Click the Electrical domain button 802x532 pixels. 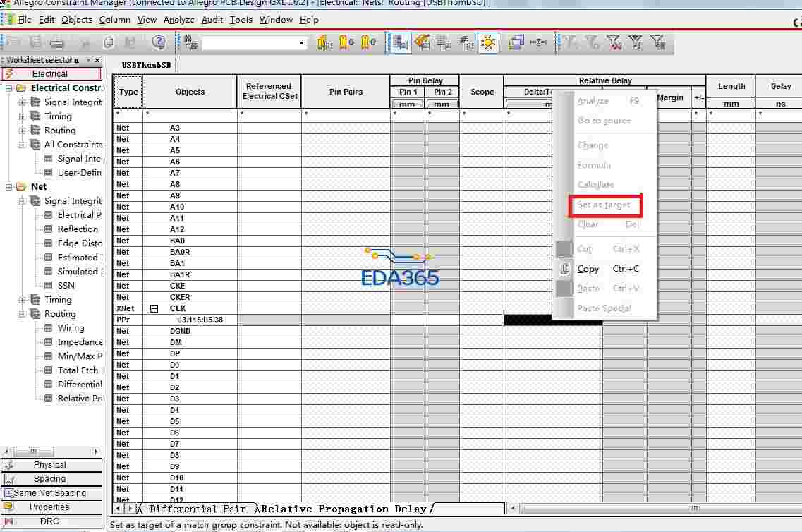point(51,73)
